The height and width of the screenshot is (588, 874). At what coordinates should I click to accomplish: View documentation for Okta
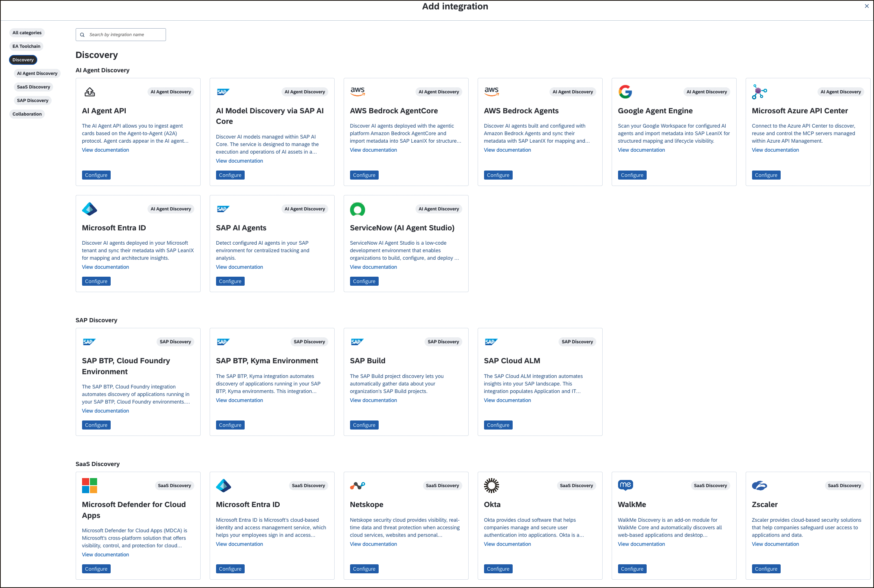pos(507,544)
